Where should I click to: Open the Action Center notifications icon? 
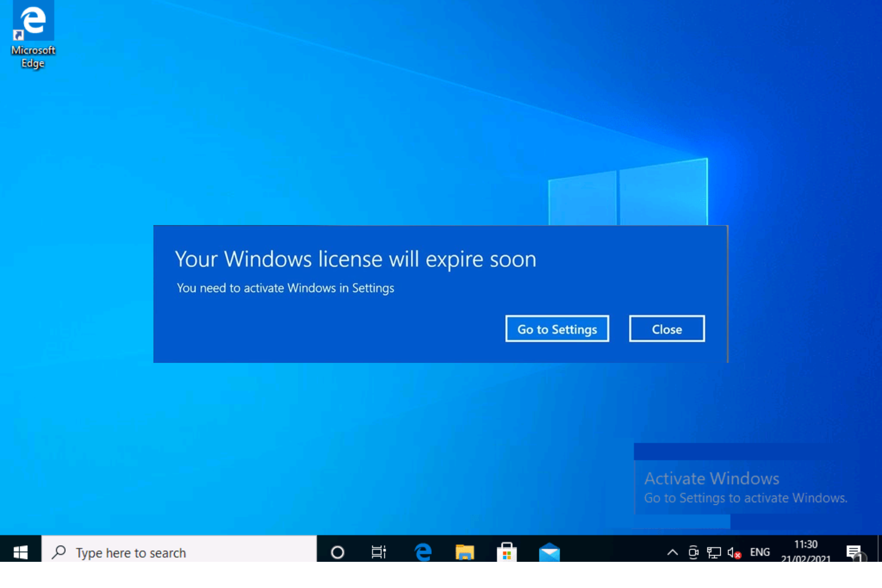[854, 552]
